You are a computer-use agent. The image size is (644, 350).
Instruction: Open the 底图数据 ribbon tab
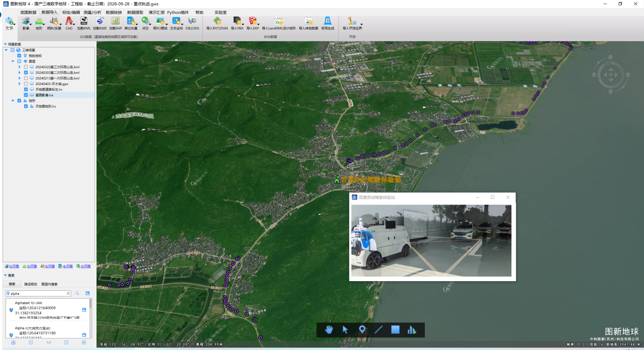(x=28, y=12)
